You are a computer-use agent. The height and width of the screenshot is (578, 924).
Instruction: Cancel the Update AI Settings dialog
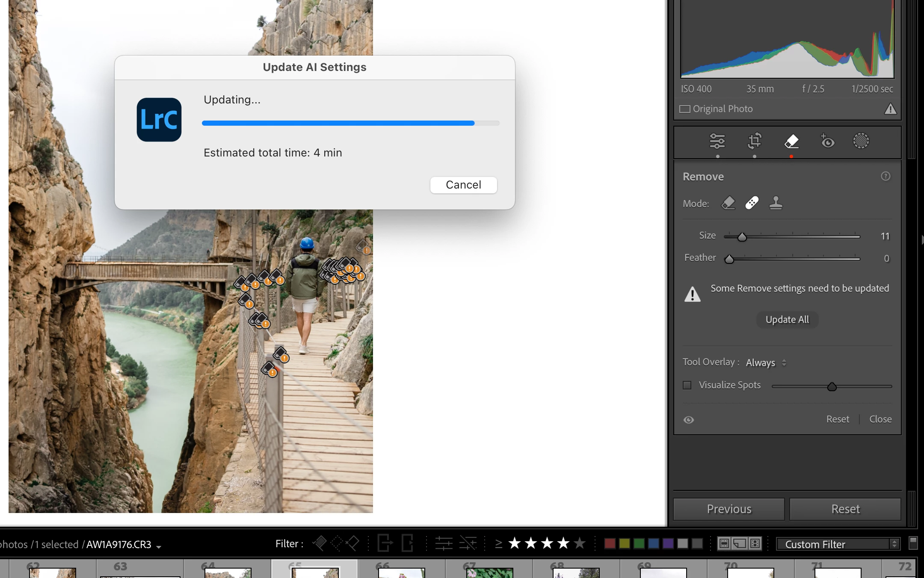tap(463, 185)
